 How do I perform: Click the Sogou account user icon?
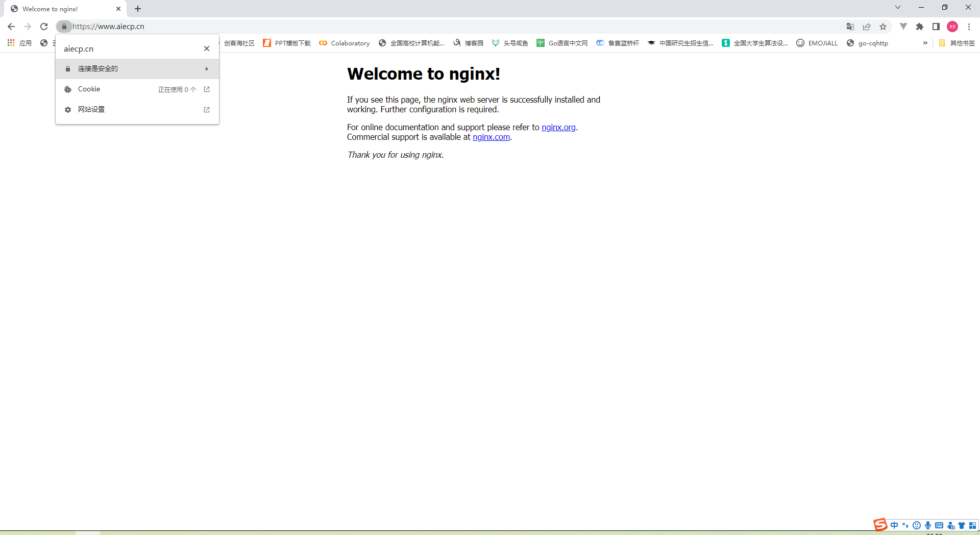coord(951,525)
